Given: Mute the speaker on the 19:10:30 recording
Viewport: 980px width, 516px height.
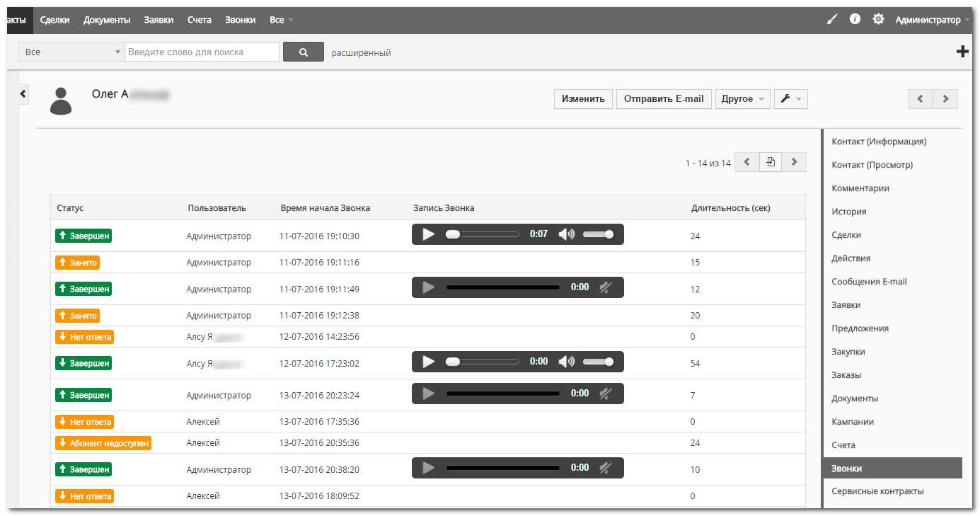Looking at the screenshot, I should 566,234.
